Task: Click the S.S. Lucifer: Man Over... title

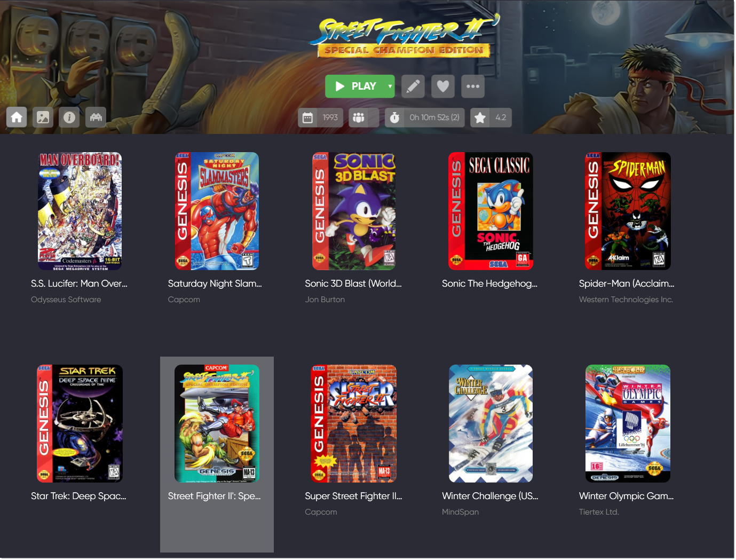Action: [79, 283]
